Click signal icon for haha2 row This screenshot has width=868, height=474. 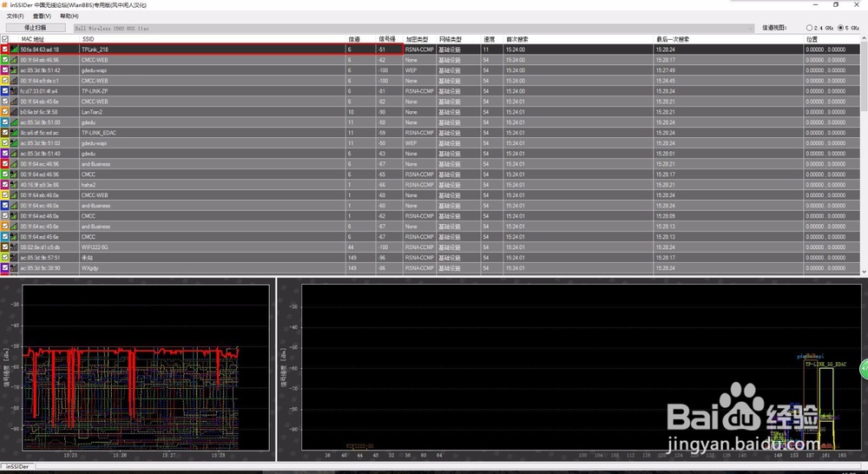(15, 185)
